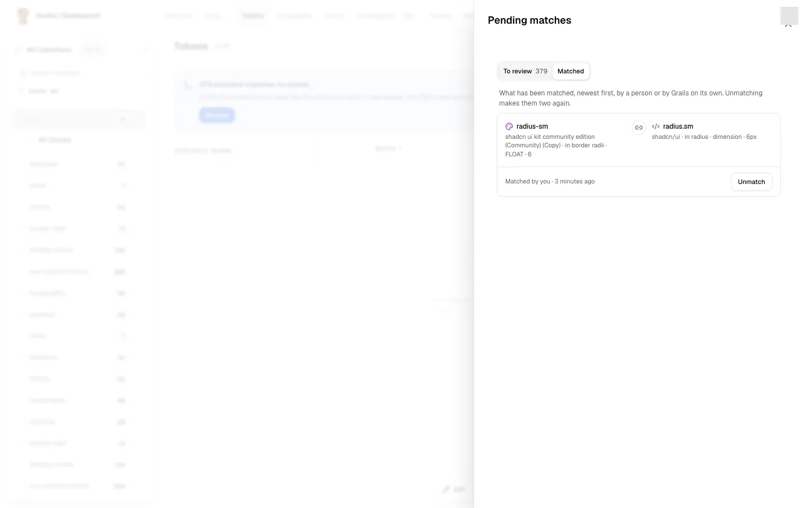Open the radius.sm code token name

678,126
